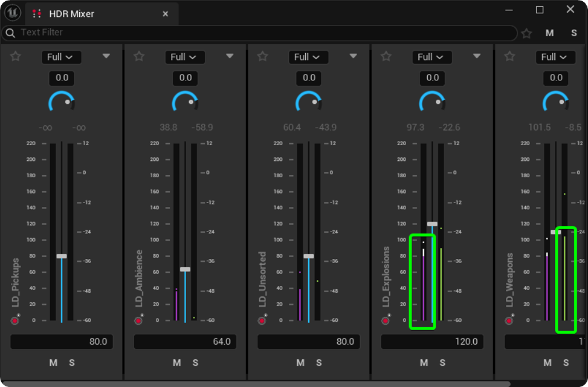
Task: Click the LD_Weapons fader handle
Action: [556, 232]
